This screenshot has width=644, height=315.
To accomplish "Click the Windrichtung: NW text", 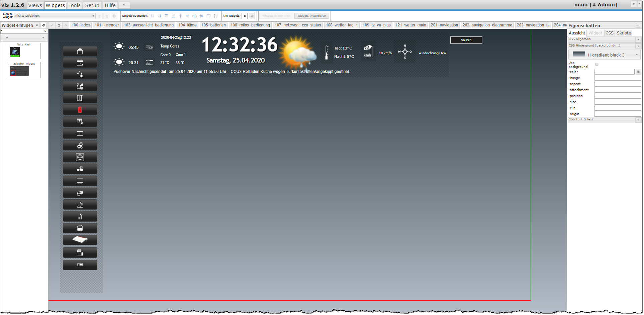I will point(432,53).
